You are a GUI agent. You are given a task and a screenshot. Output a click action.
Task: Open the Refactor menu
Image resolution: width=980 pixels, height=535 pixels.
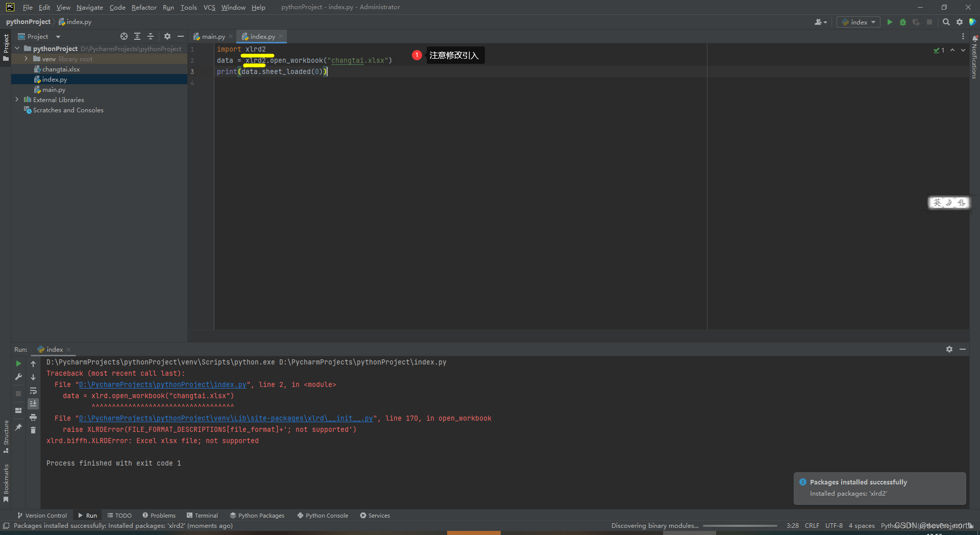(144, 7)
